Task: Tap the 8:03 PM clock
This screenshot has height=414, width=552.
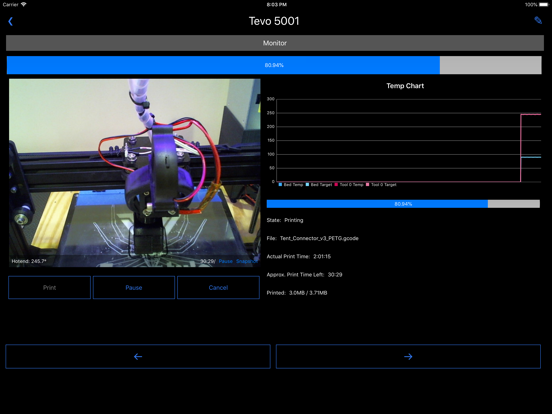Action: (x=276, y=5)
